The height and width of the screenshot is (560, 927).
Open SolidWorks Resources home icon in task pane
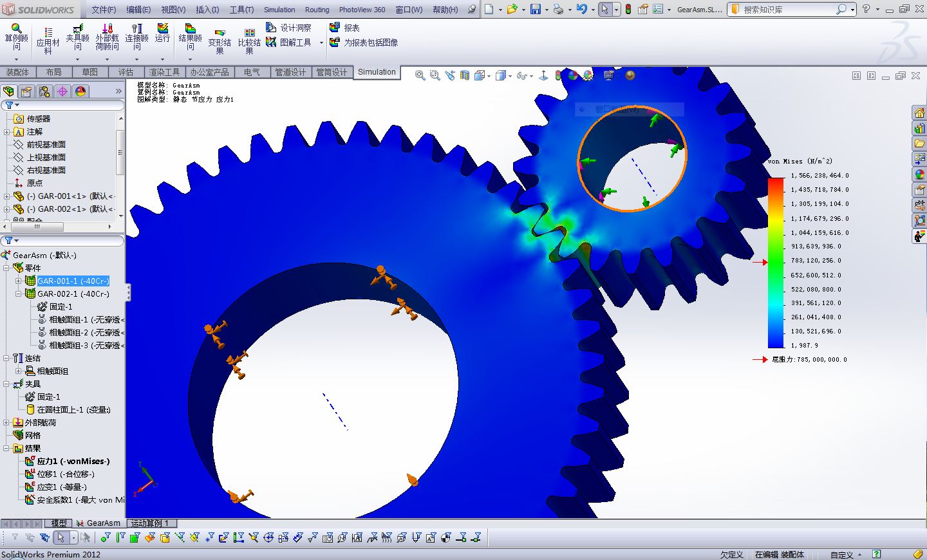point(919,113)
